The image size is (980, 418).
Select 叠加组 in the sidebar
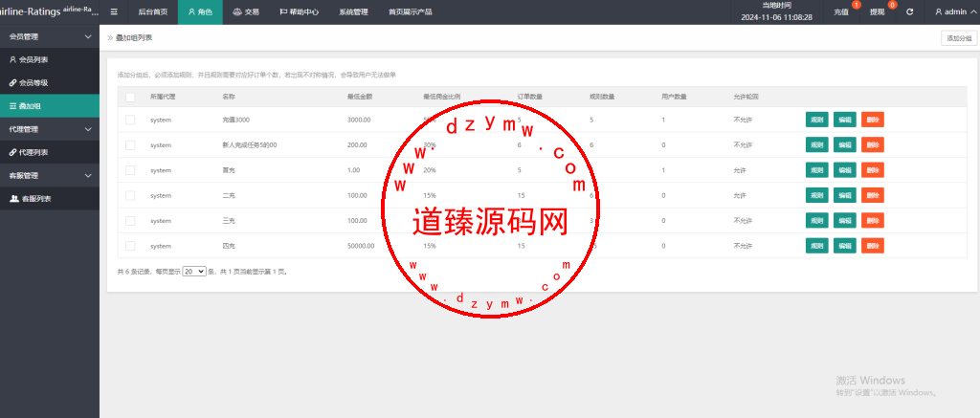click(x=50, y=106)
